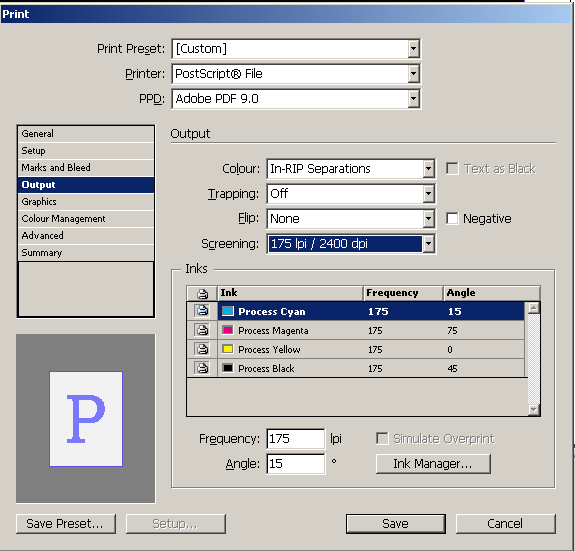575x551 pixels.
Task: Click the Angle column header
Action: coord(491,293)
